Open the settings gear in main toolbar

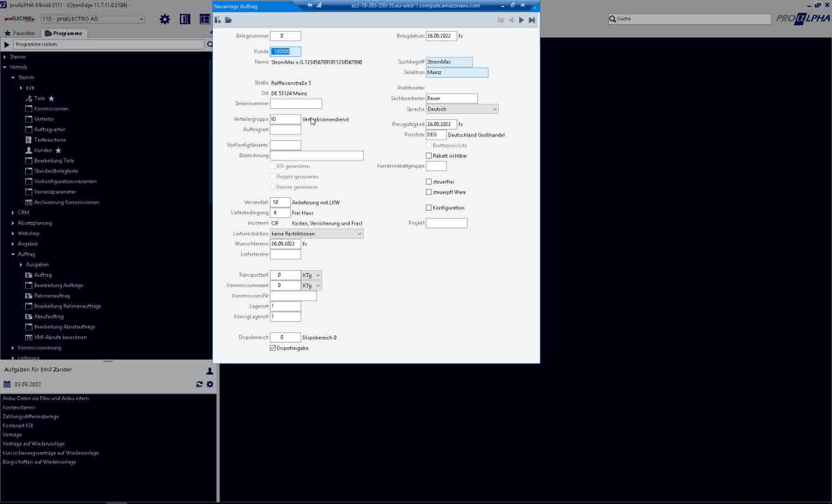165,19
